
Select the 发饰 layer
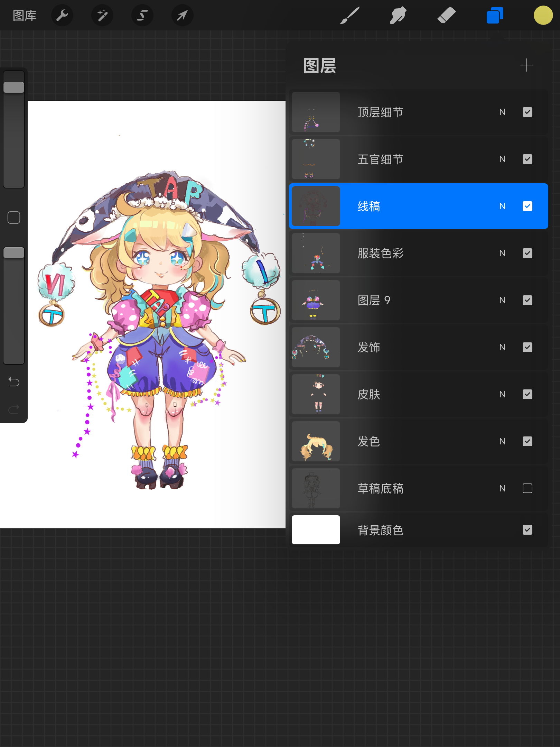click(x=398, y=347)
